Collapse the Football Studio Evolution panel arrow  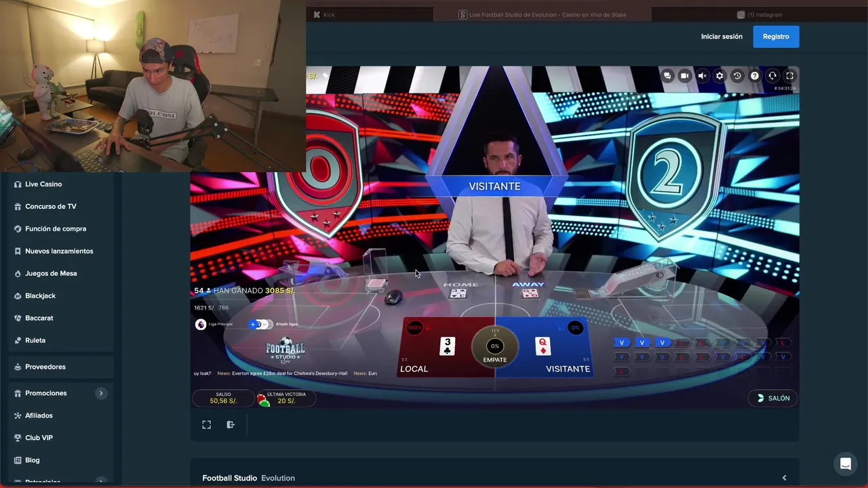tap(785, 478)
